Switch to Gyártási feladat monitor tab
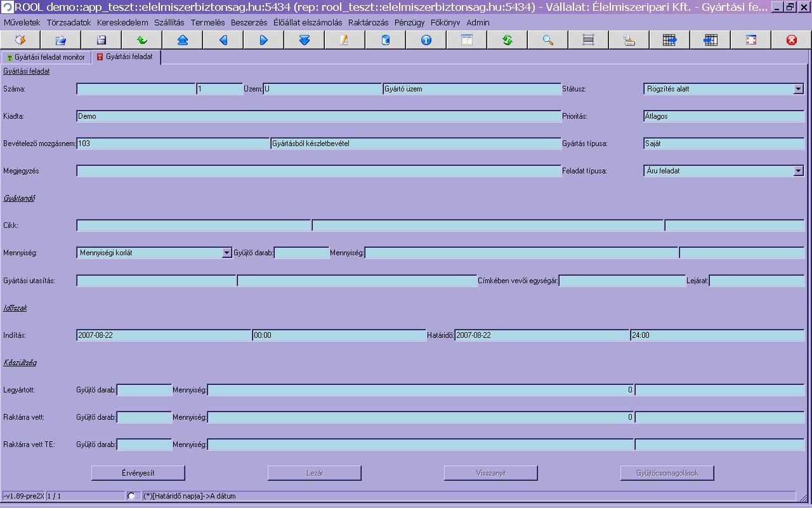 46,57
